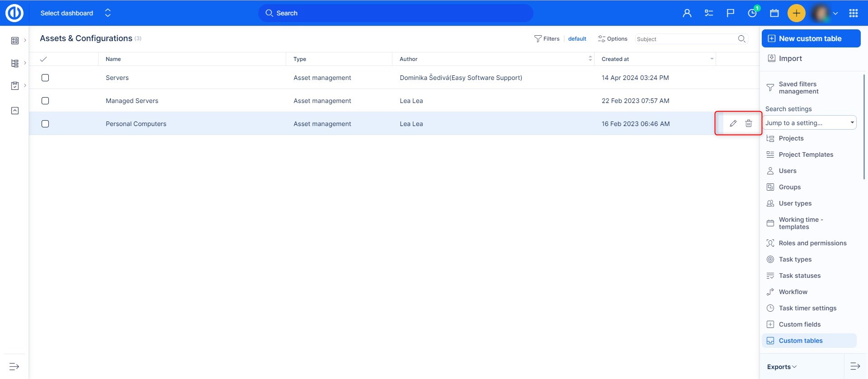The height and width of the screenshot is (379, 868).
Task: Click the yellow plus quick-add button
Action: click(796, 13)
